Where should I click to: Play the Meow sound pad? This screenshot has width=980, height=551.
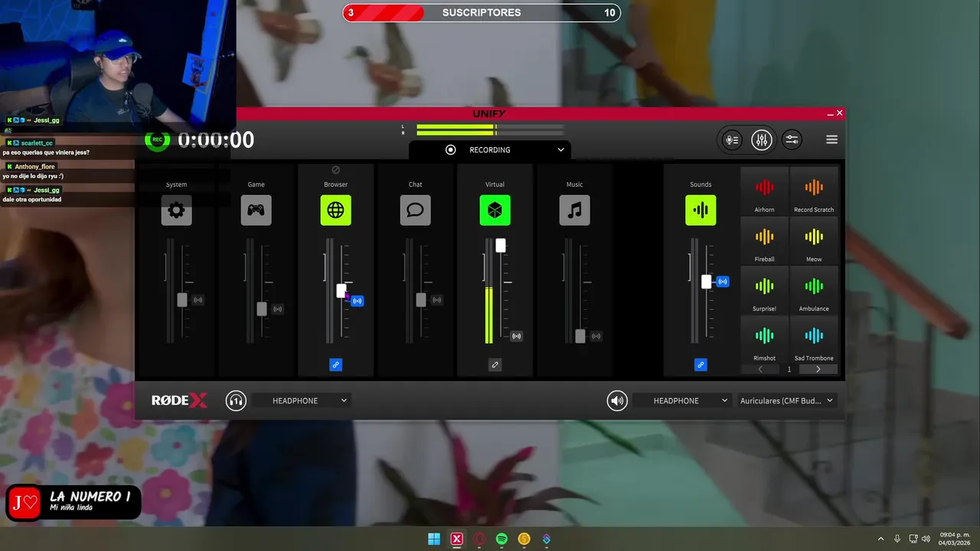pyautogui.click(x=814, y=241)
